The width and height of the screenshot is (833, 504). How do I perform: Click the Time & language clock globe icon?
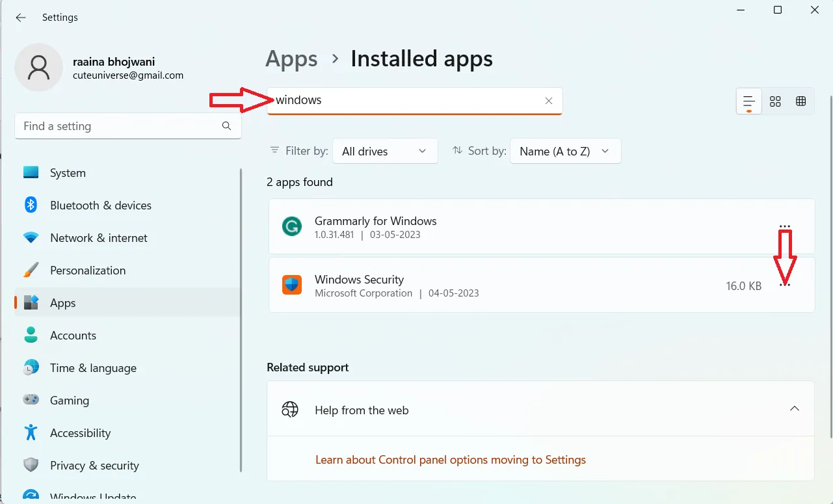(31, 367)
